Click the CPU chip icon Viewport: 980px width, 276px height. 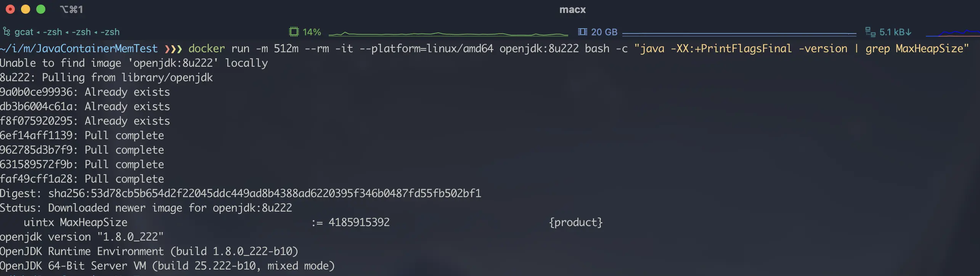[294, 32]
